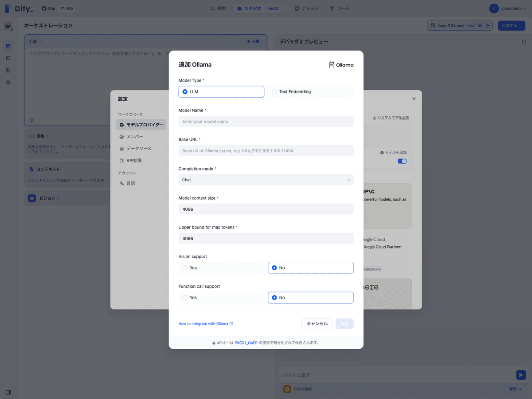The height and width of the screenshot is (399, 532).
Task: Click the Upper bound for max tokens field
Action: [266, 238]
